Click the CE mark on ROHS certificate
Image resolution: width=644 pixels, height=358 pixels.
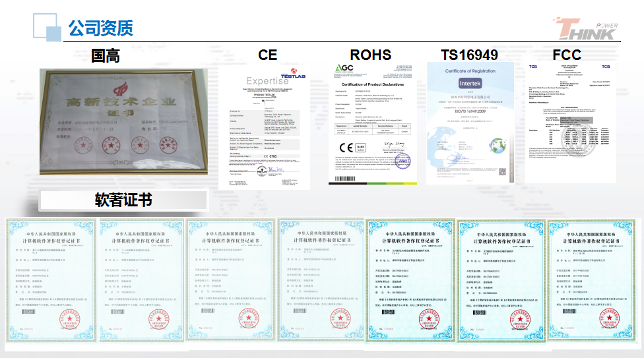(347, 146)
